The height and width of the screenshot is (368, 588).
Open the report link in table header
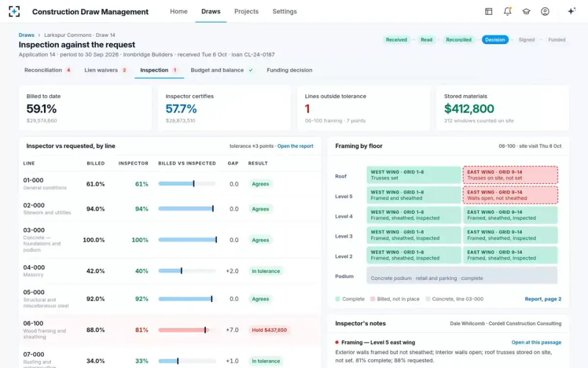click(295, 146)
